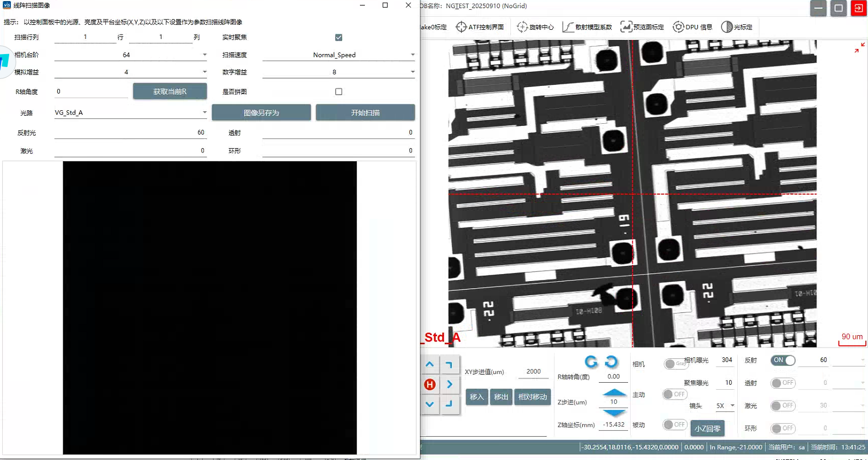The height and width of the screenshot is (460, 868).
Task: Uncheck the 实时聚焦 checkbox
Action: [x=338, y=37]
